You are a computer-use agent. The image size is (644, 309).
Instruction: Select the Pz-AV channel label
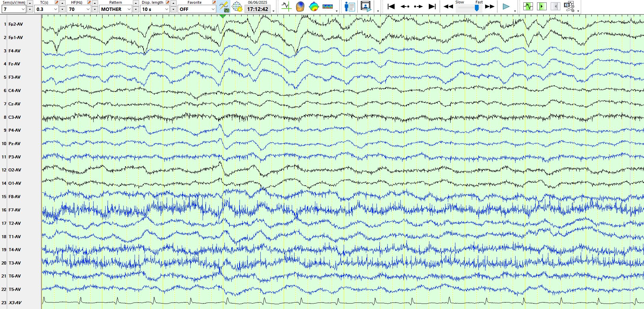click(x=14, y=144)
